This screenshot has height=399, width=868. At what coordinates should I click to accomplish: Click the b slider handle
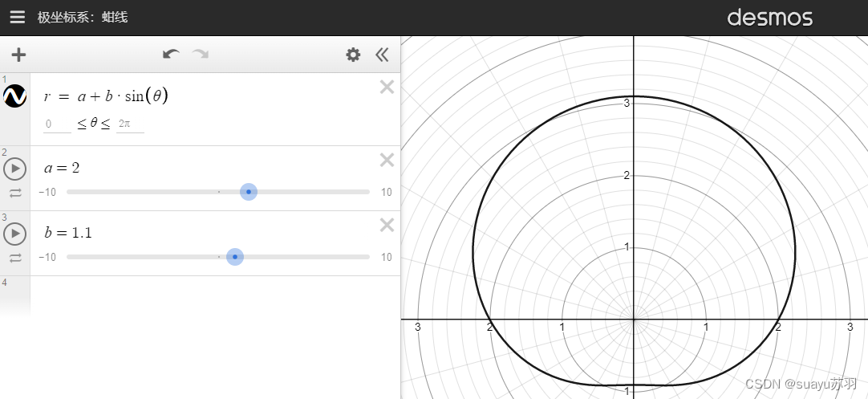tap(235, 257)
